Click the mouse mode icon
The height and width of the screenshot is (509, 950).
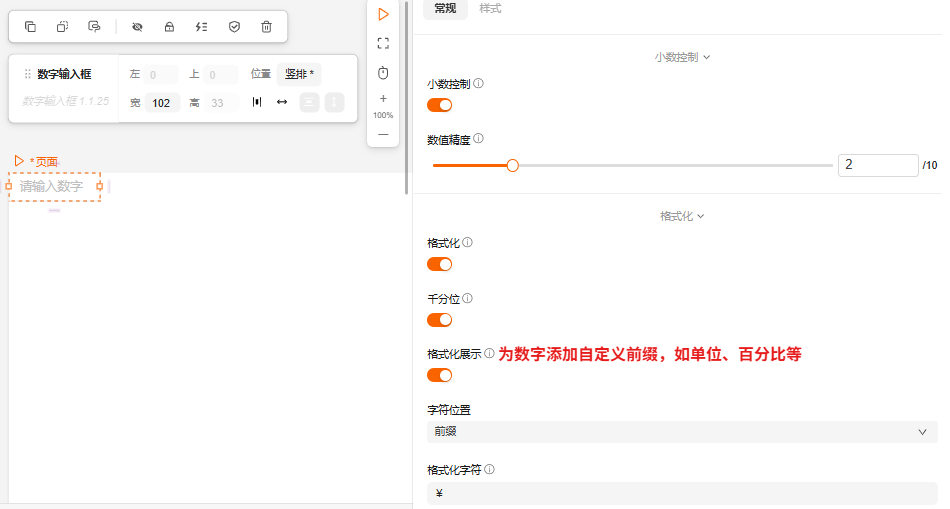[383, 73]
